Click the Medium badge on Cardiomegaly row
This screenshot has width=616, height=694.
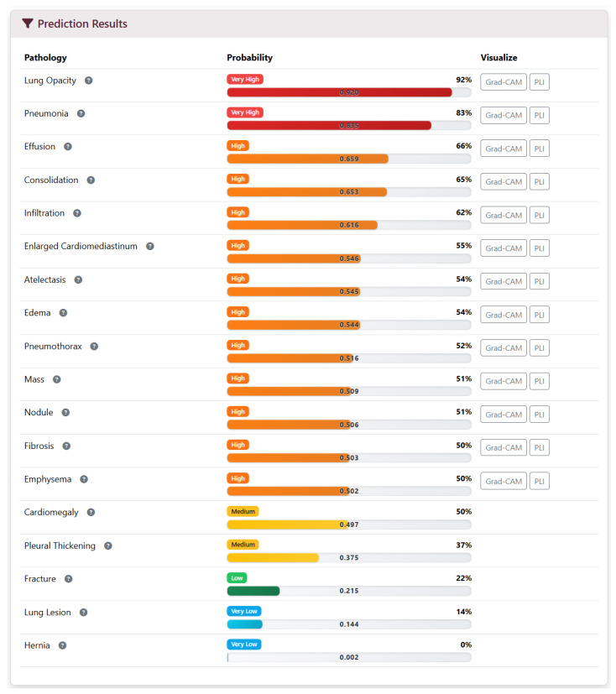(x=243, y=512)
